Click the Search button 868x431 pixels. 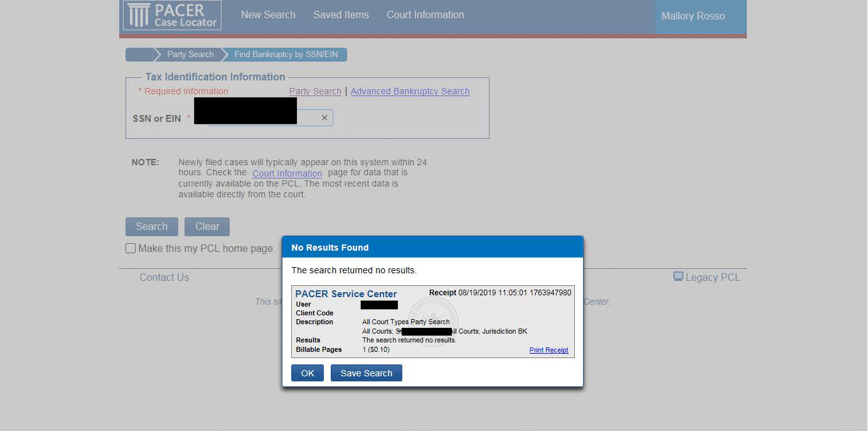click(152, 227)
